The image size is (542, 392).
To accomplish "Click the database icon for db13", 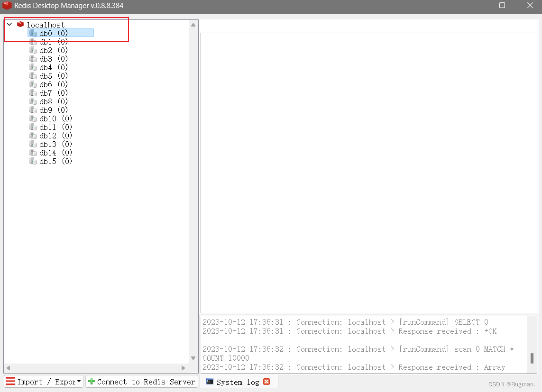I will coord(33,144).
